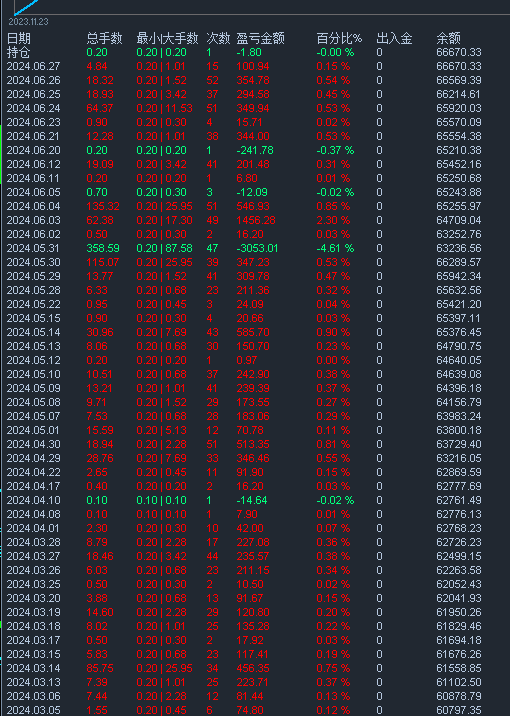Click the 总手数 column header
510x716 pixels.
pyautogui.click(x=105, y=38)
